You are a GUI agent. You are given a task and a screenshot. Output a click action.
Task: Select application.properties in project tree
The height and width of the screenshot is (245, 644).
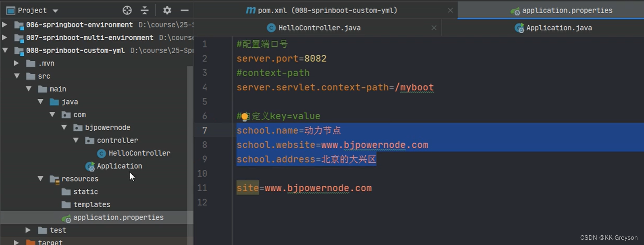point(118,217)
